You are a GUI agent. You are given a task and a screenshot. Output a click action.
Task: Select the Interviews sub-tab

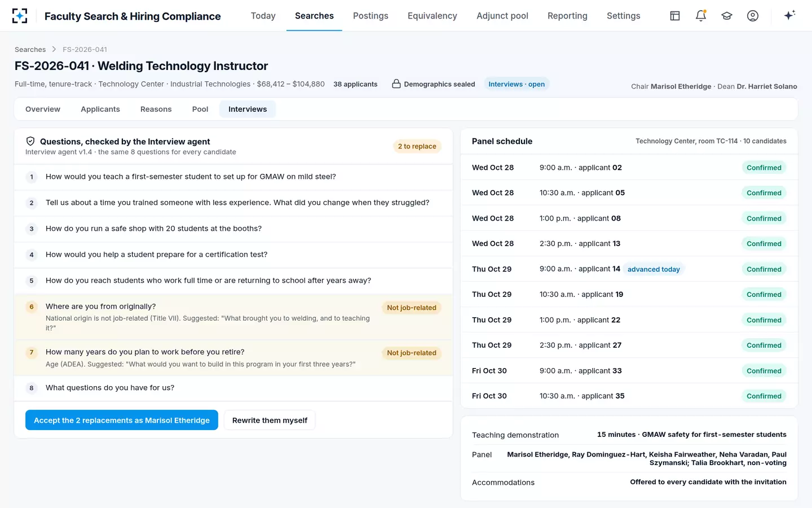[x=248, y=109]
